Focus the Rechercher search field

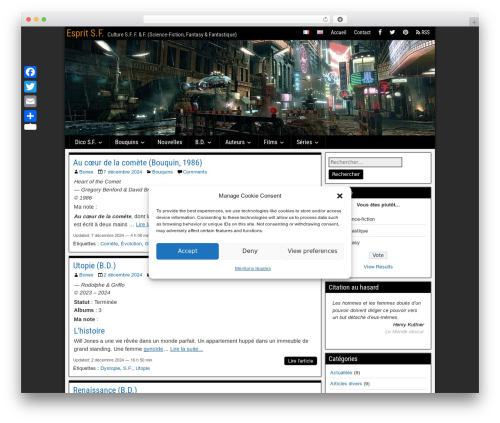[365, 162]
